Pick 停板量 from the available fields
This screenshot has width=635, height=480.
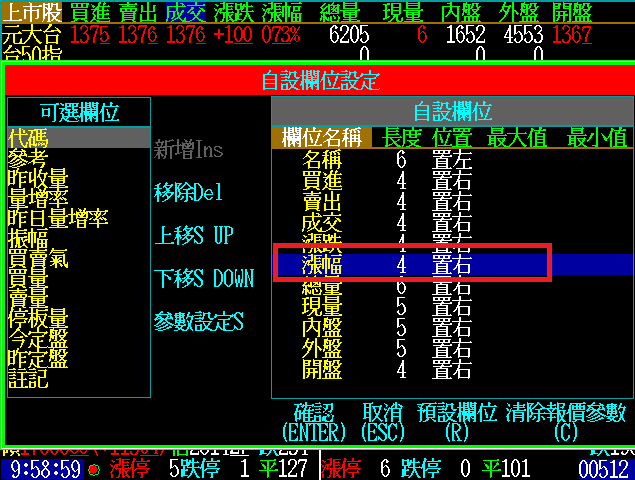click(37, 318)
